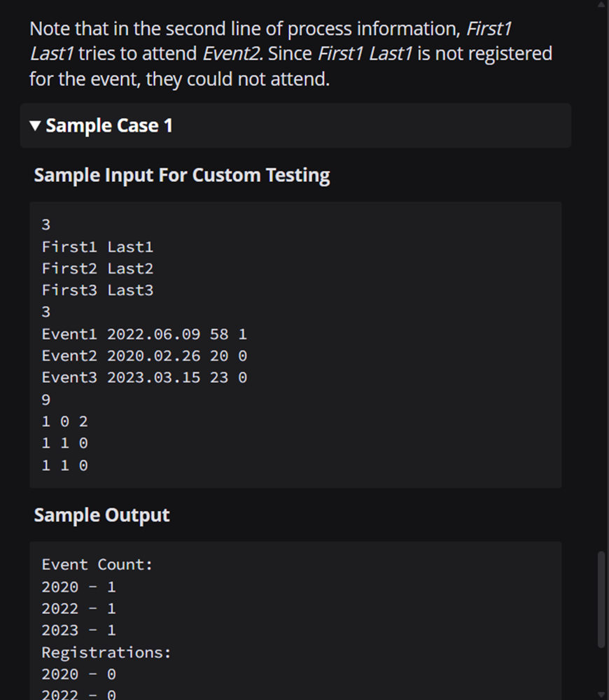Click the First3 Last3 input line
This screenshot has height=700, width=609.
pyautogui.click(x=97, y=290)
